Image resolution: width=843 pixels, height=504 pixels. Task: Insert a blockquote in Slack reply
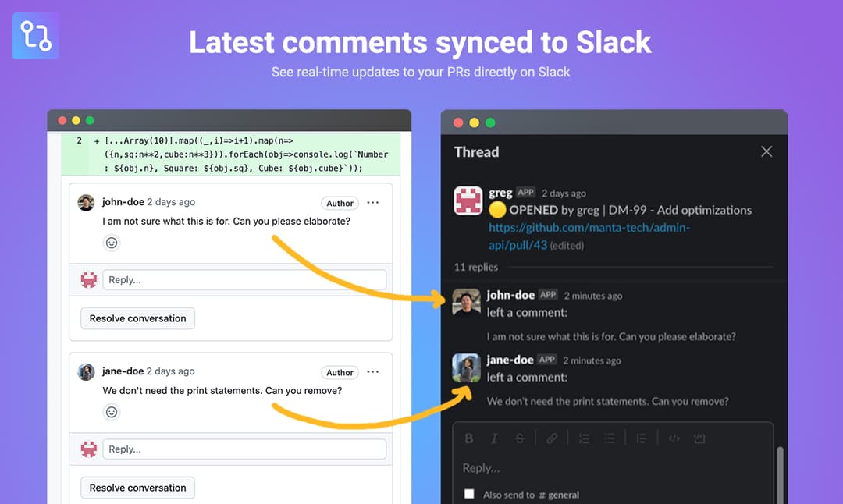point(642,438)
